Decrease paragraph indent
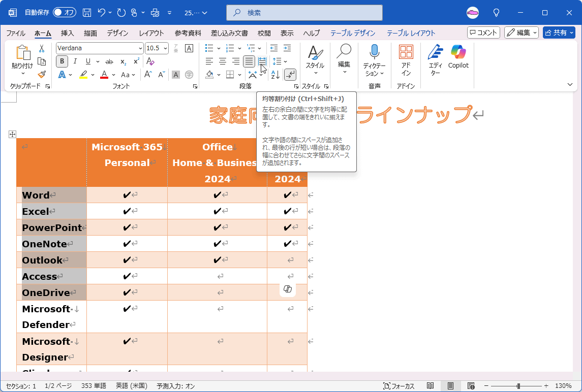Viewport: 582px width, 392px height. coord(274,48)
